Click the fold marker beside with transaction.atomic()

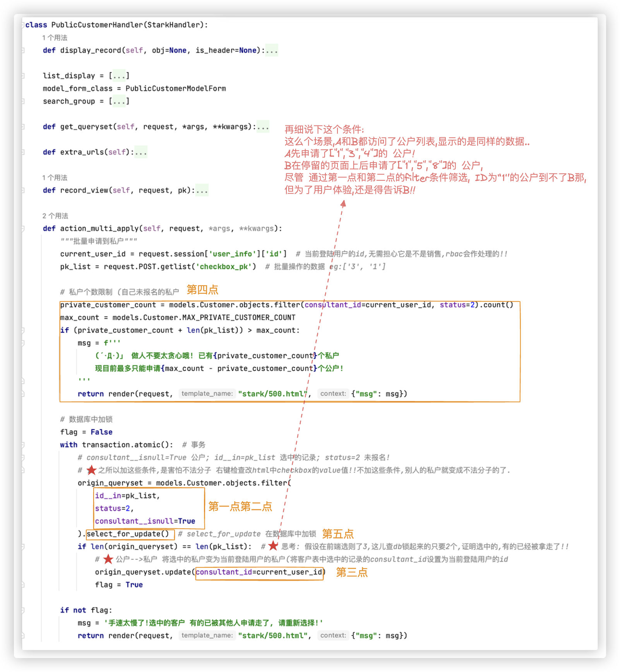coord(23,444)
